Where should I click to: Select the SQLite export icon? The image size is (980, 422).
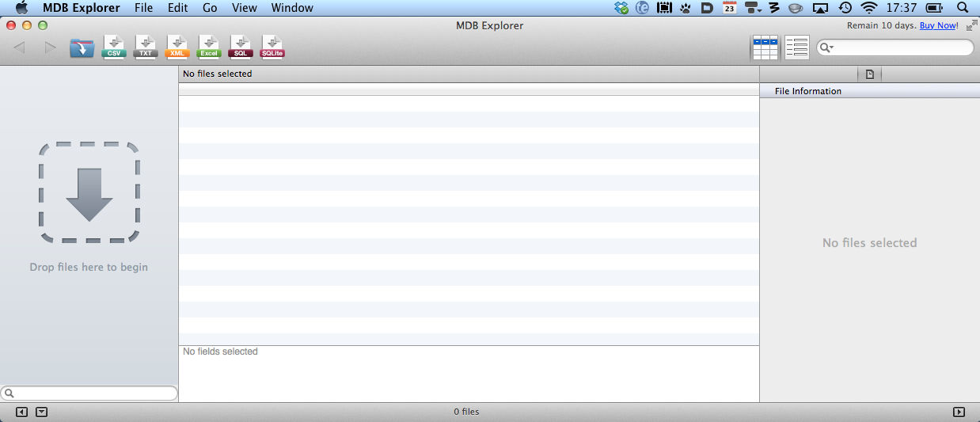pyautogui.click(x=272, y=48)
